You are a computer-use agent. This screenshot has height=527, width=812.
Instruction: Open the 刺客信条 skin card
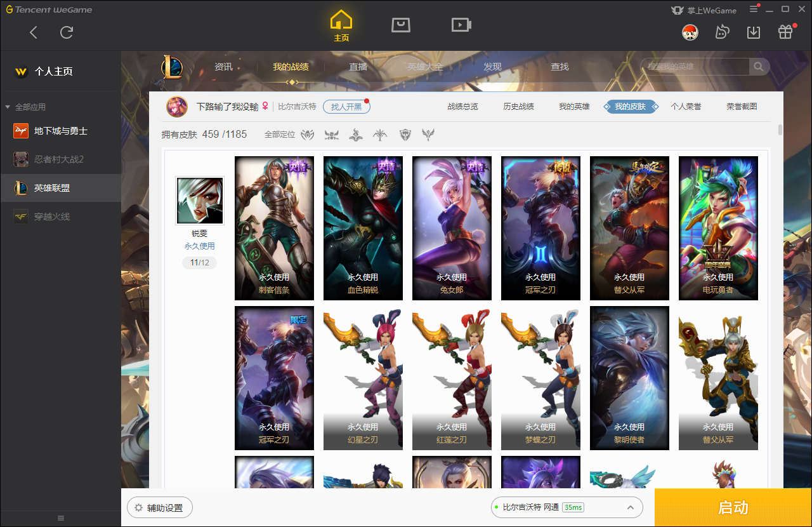pos(274,228)
